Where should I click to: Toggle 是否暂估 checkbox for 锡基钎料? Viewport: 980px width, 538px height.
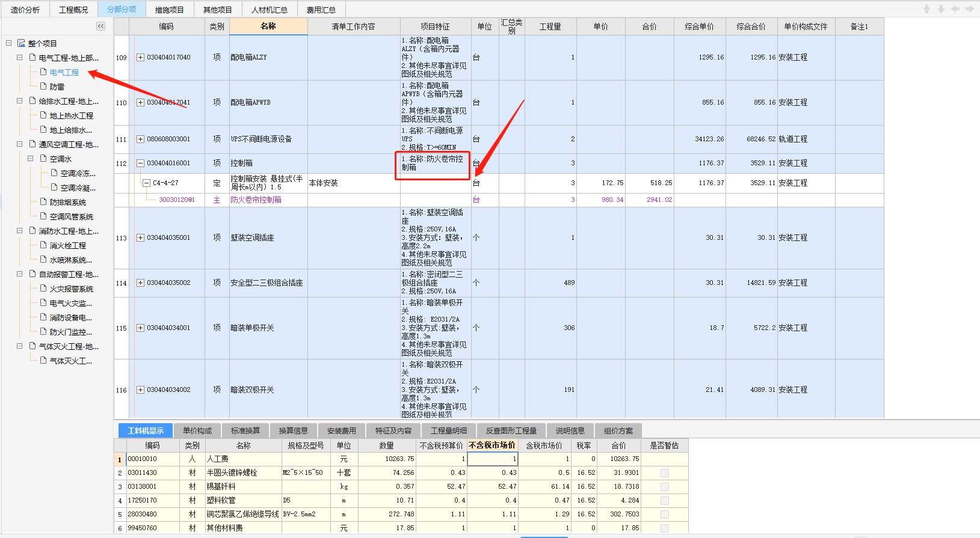point(665,487)
